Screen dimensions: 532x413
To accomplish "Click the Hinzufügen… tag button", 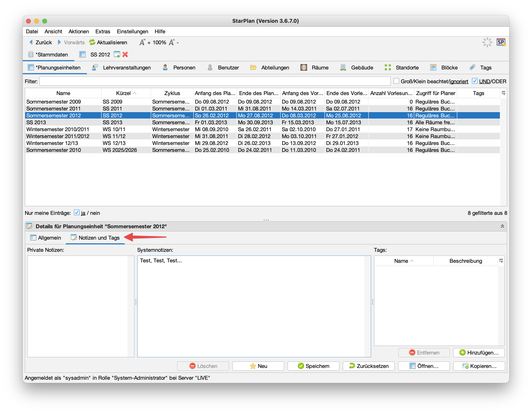I will pyautogui.click(x=479, y=352).
